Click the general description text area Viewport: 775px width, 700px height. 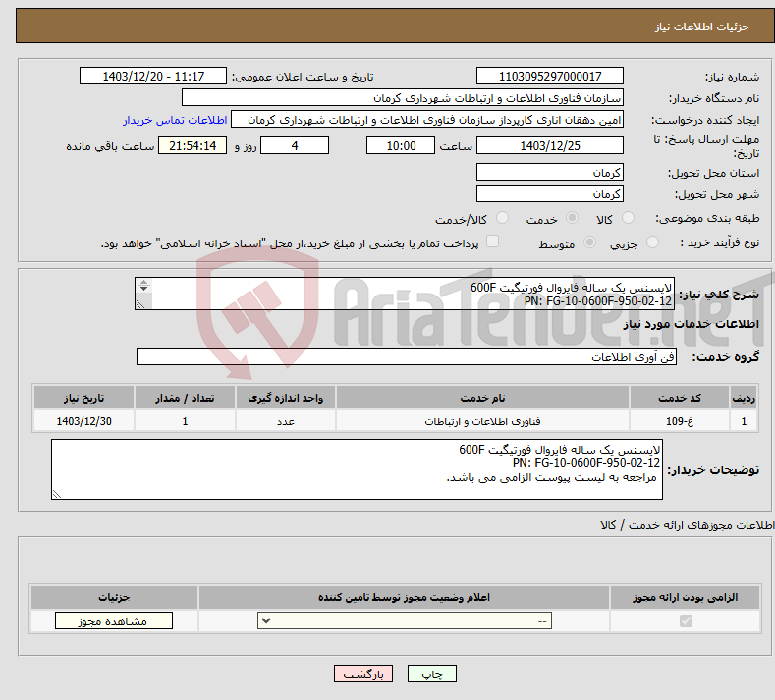[x=405, y=294]
